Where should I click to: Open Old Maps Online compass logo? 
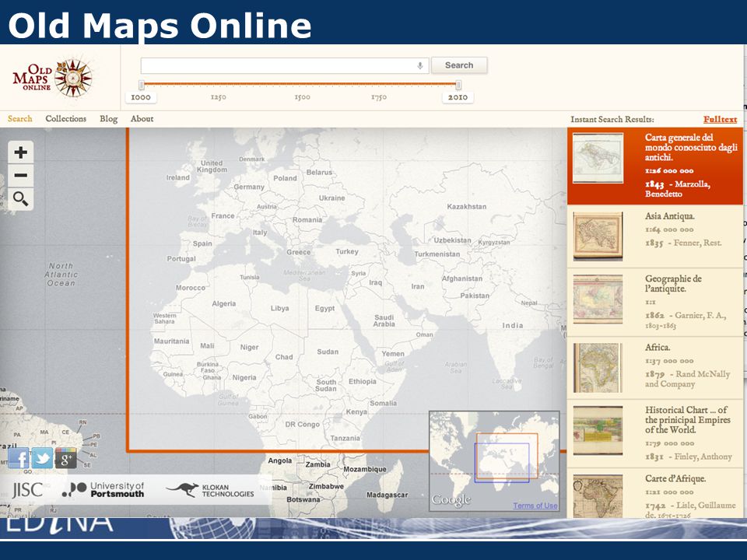tap(52, 78)
